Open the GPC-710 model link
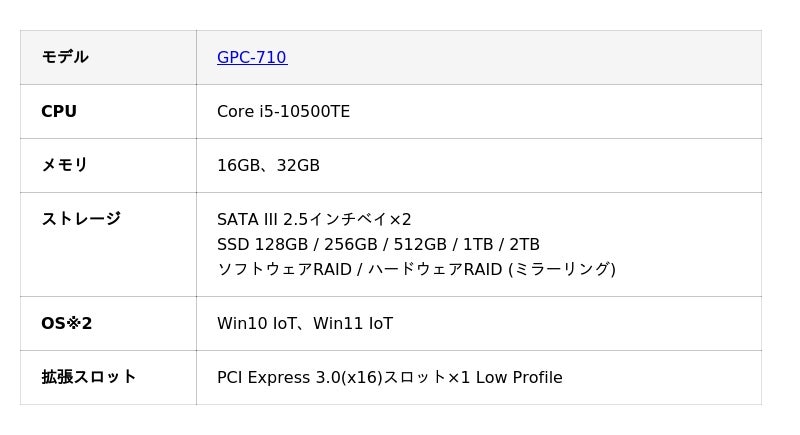 coord(251,58)
